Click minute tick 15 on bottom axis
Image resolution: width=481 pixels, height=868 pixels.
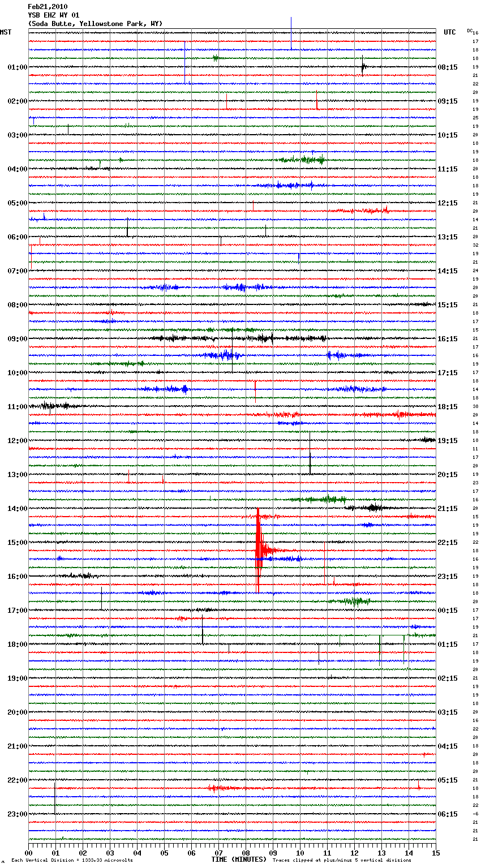pyautogui.click(x=436, y=853)
